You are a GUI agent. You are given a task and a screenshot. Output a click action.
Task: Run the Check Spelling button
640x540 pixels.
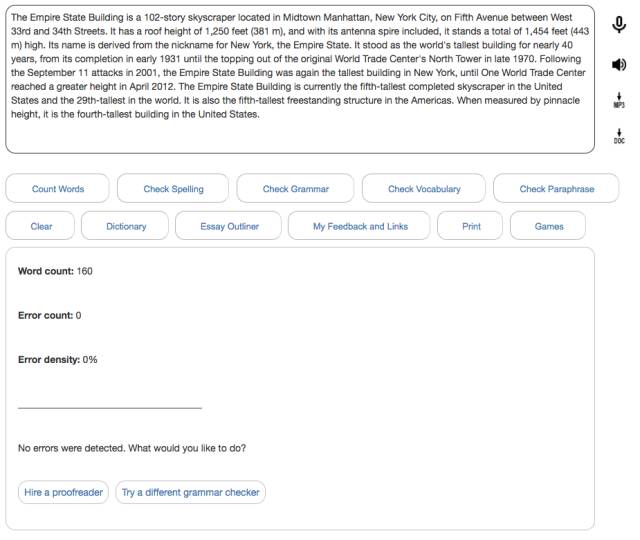[x=173, y=189]
